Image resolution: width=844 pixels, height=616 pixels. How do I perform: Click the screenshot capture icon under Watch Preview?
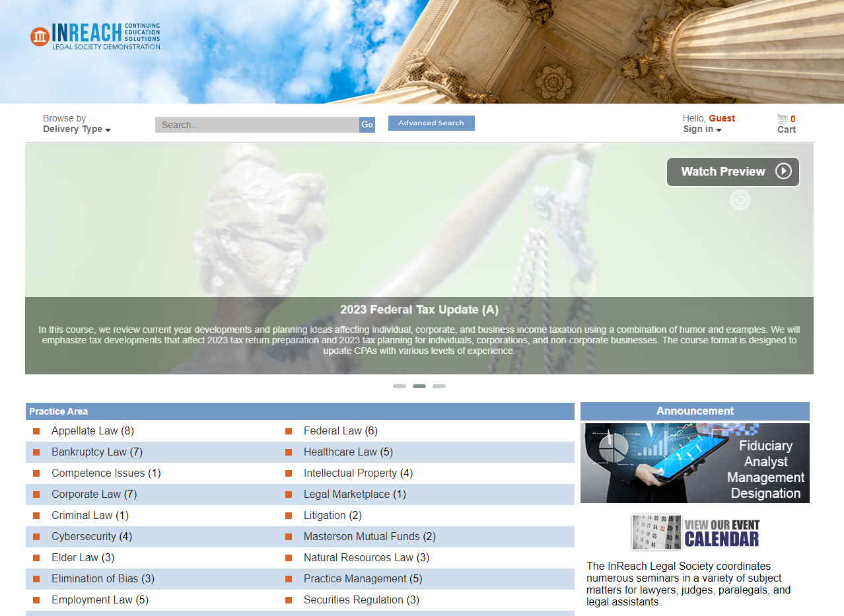[740, 200]
